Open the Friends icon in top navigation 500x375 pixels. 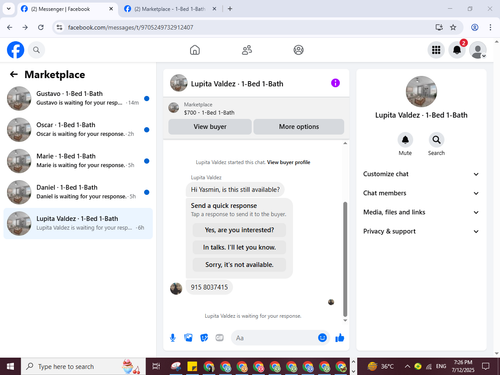(247, 50)
